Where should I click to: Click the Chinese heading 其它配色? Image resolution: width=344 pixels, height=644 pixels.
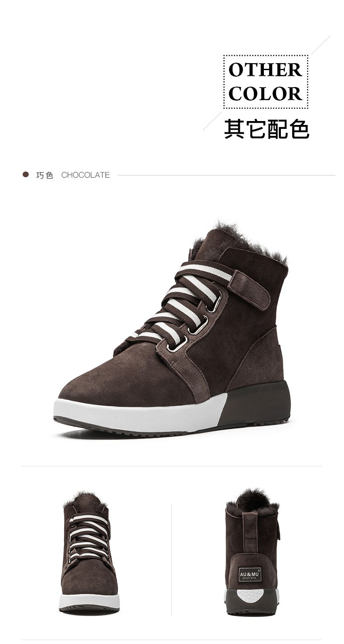click(266, 129)
